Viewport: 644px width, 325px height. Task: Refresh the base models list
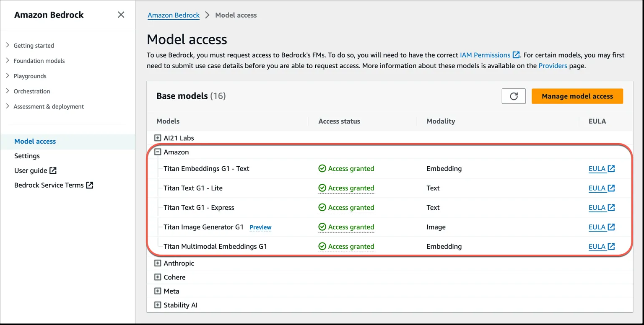pyautogui.click(x=513, y=96)
